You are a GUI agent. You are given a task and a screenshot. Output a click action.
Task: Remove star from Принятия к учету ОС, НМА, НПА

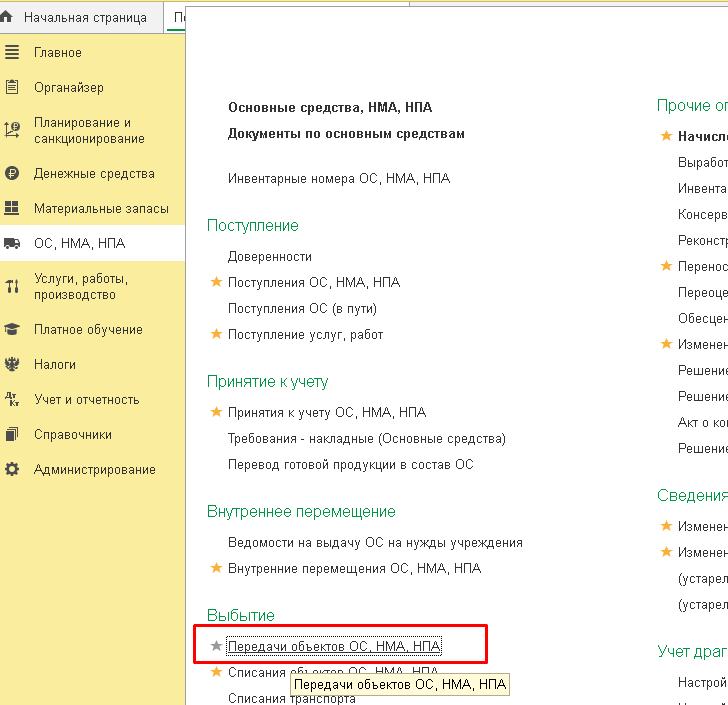216,412
